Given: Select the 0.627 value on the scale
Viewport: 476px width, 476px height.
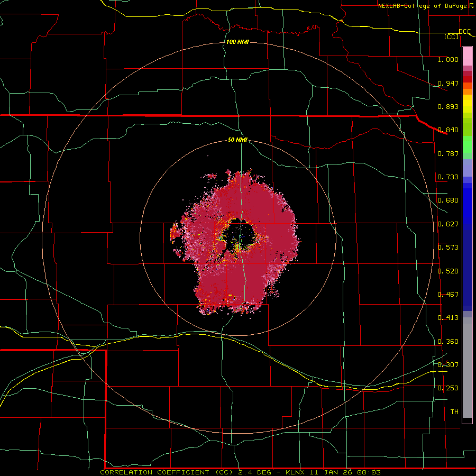Looking at the screenshot, I should pyautogui.click(x=448, y=224).
